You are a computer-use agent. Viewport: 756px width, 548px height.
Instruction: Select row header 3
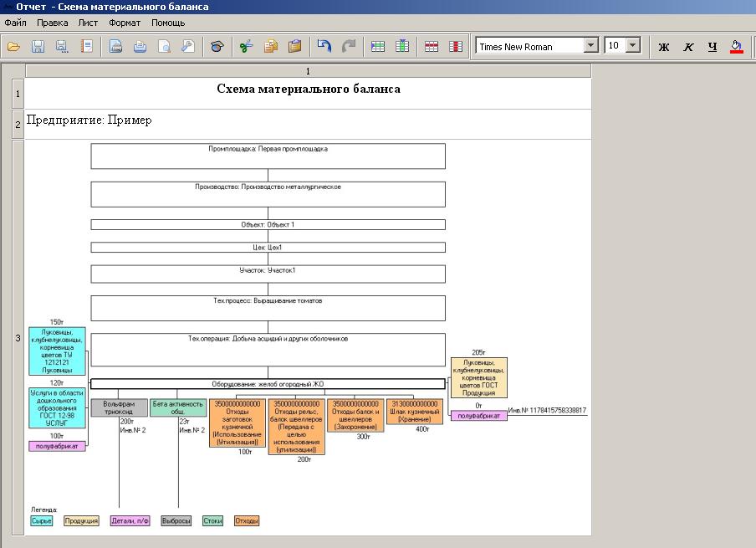coord(18,338)
